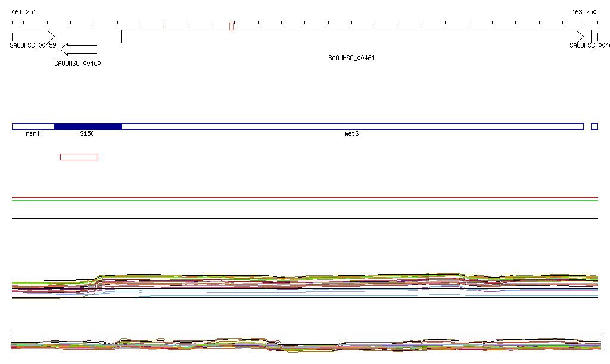Select the metS segment of the blue bar
The image size is (610, 364).
[x=351, y=126]
